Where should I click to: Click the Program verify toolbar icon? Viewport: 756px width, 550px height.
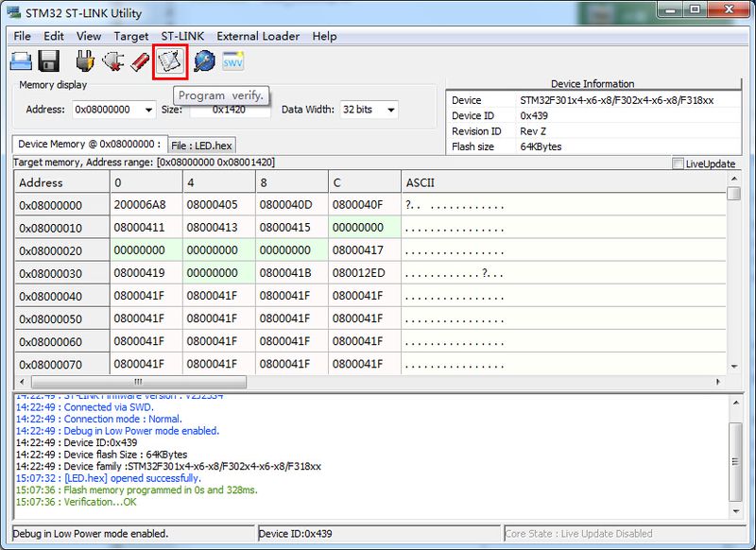point(170,61)
